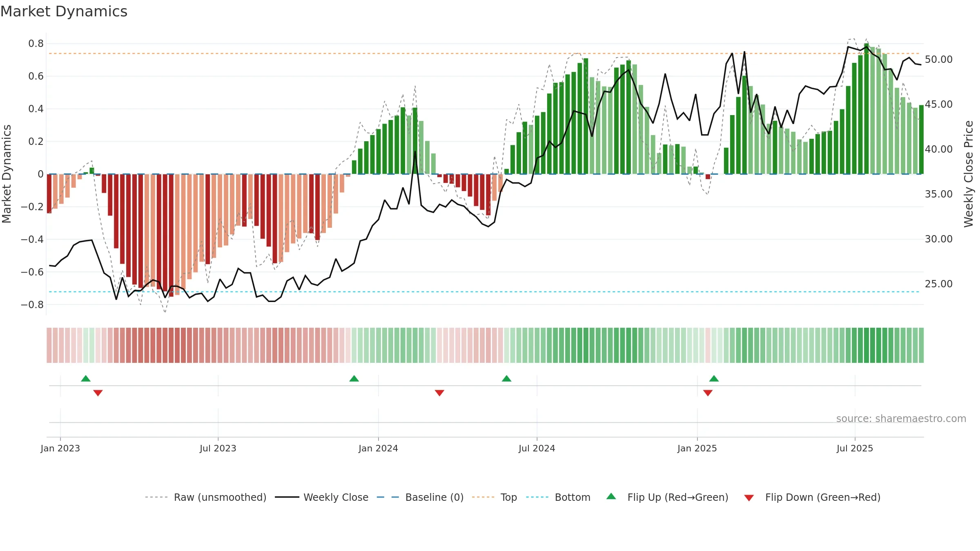Click the Jul 2023 x-axis label
The height and width of the screenshot is (551, 980).
click(x=218, y=448)
